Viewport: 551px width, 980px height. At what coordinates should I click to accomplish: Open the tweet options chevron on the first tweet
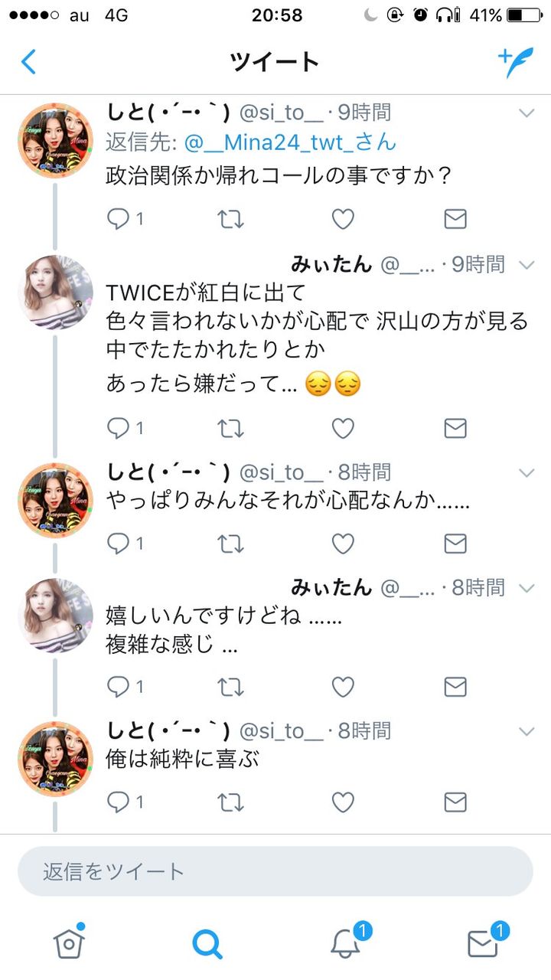pyautogui.click(x=527, y=113)
